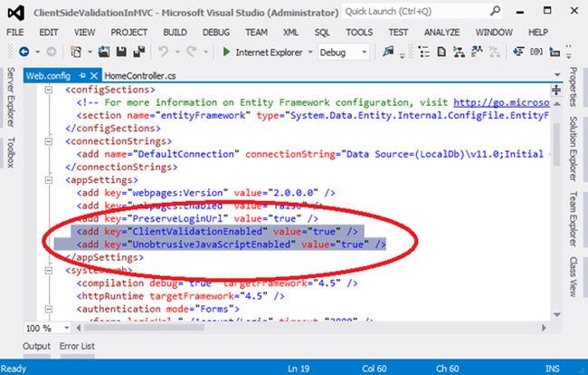Open the Output panel tab

click(x=36, y=346)
